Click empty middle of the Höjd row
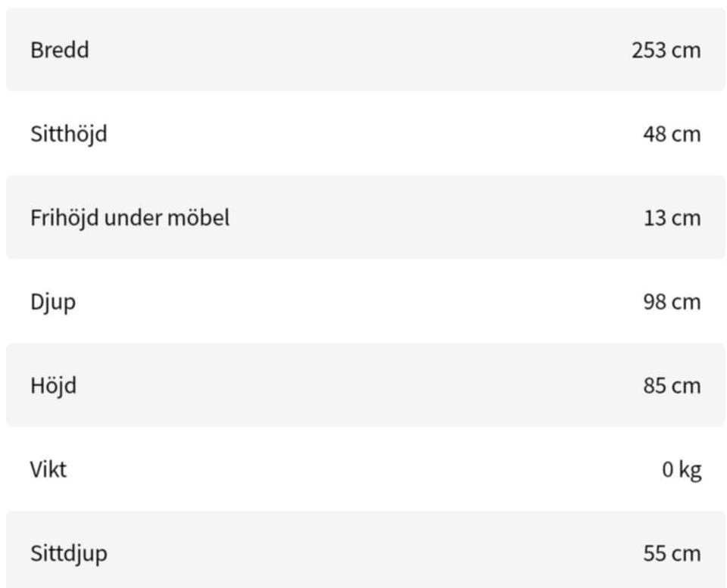This screenshot has height=588, width=727. [363, 386]
